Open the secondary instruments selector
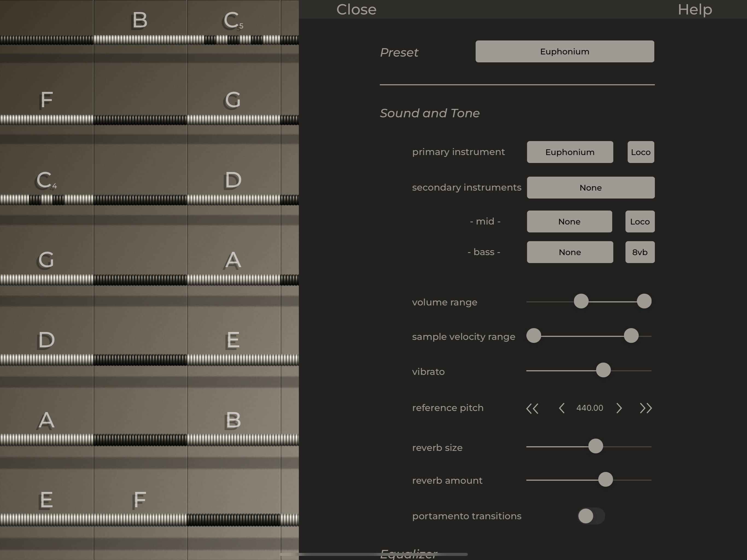Viewport: 747px width, 560px height. 591,188
